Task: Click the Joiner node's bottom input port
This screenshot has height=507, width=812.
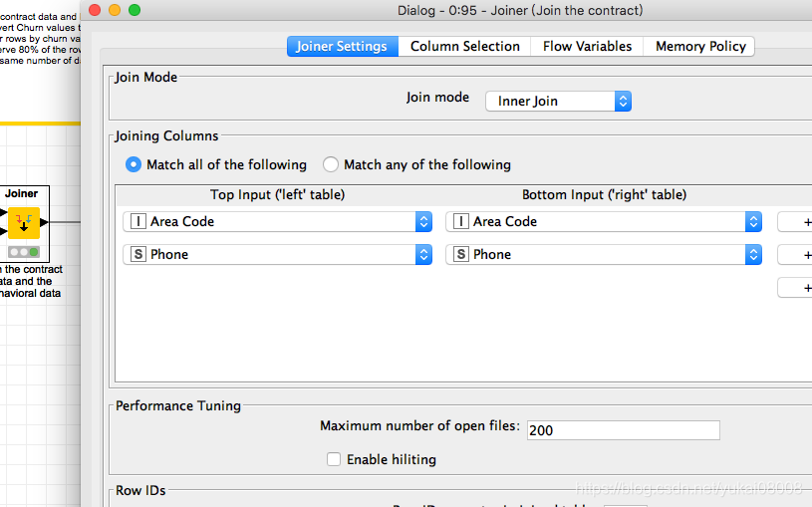Action: pyautogui.click(x=3, y=231)
